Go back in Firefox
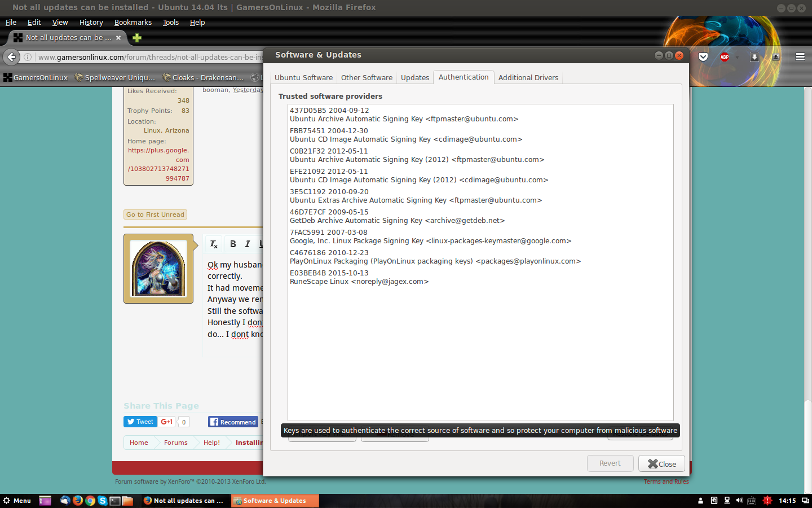Image resolution: width=812 pixels, height=508 pixels. (x=11, y=57)
